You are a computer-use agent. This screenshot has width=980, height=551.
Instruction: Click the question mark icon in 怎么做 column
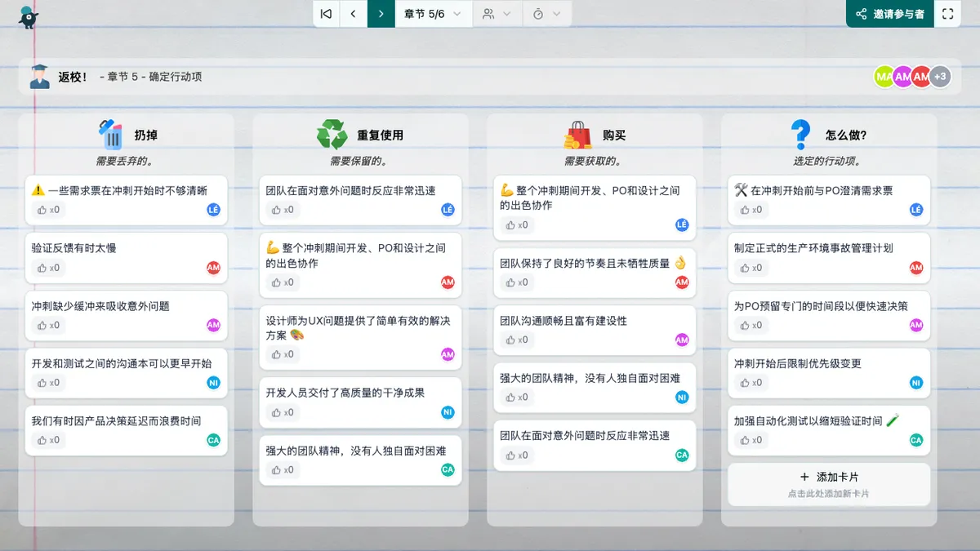tap(800, 134)
